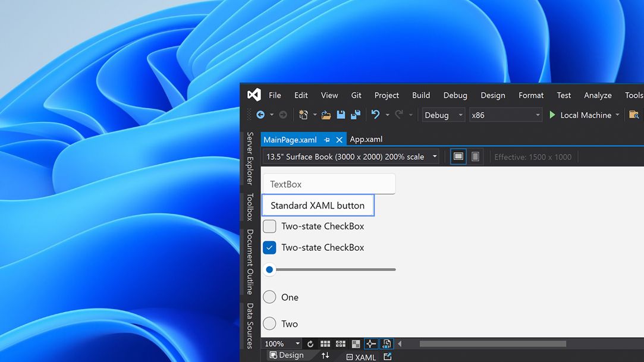Select the portrait orientation preview button
The image size is (644, 362).
[475, 156]
